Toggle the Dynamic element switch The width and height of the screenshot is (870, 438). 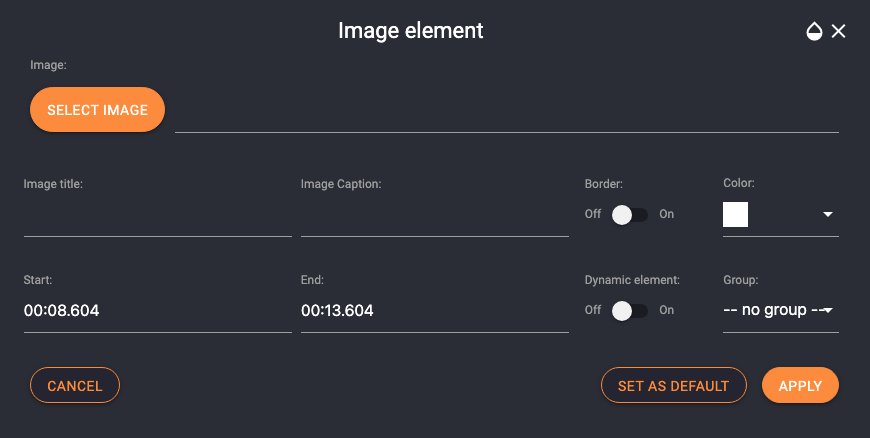point(630,311)
